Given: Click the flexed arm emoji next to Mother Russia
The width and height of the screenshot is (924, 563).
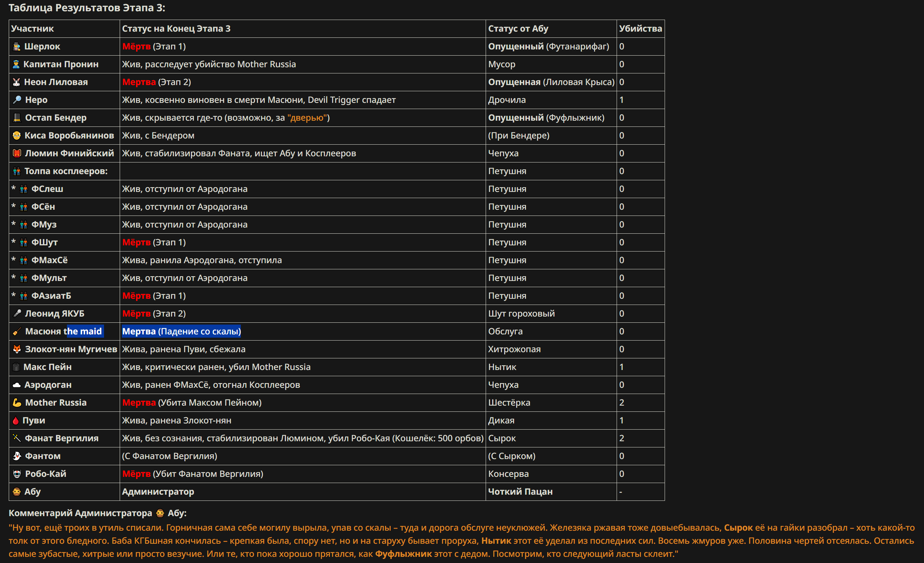Looking at the screenshot, I should click(x=17, y=403).
